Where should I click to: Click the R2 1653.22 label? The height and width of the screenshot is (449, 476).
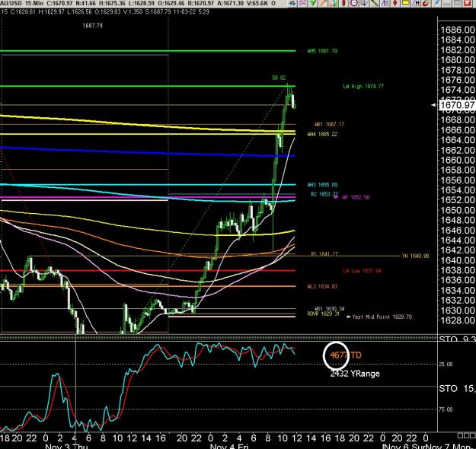point(324,194)
